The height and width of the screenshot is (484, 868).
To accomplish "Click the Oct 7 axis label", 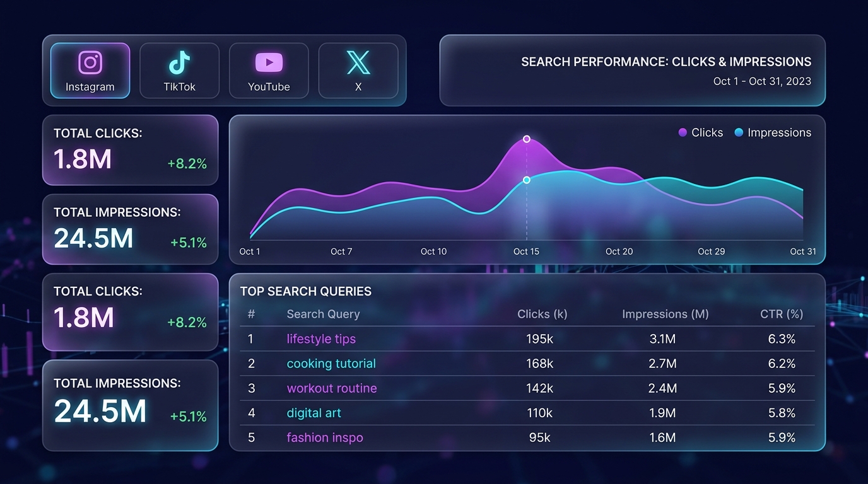I will [x=341, y=251].
